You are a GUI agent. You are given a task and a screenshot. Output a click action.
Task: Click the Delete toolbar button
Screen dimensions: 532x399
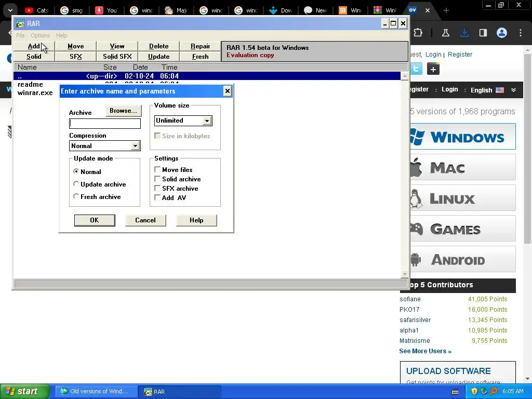pyautogui.click(x=159, y=46)
